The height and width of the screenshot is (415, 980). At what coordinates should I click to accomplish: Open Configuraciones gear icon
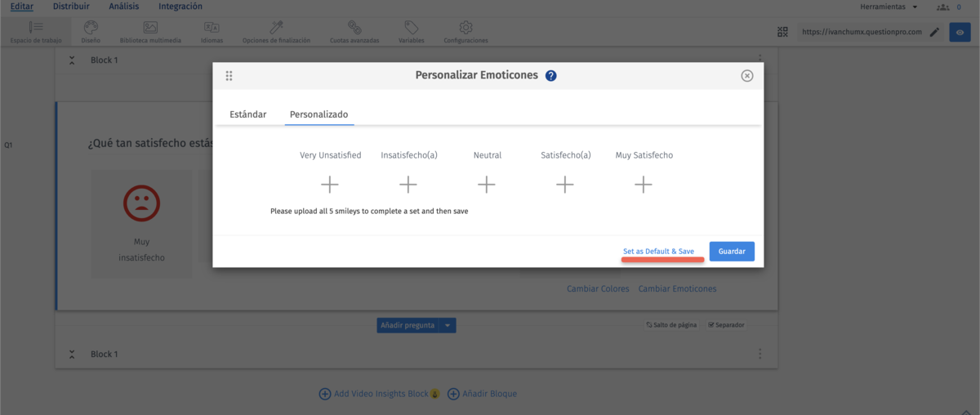click(x=465, y=28)
